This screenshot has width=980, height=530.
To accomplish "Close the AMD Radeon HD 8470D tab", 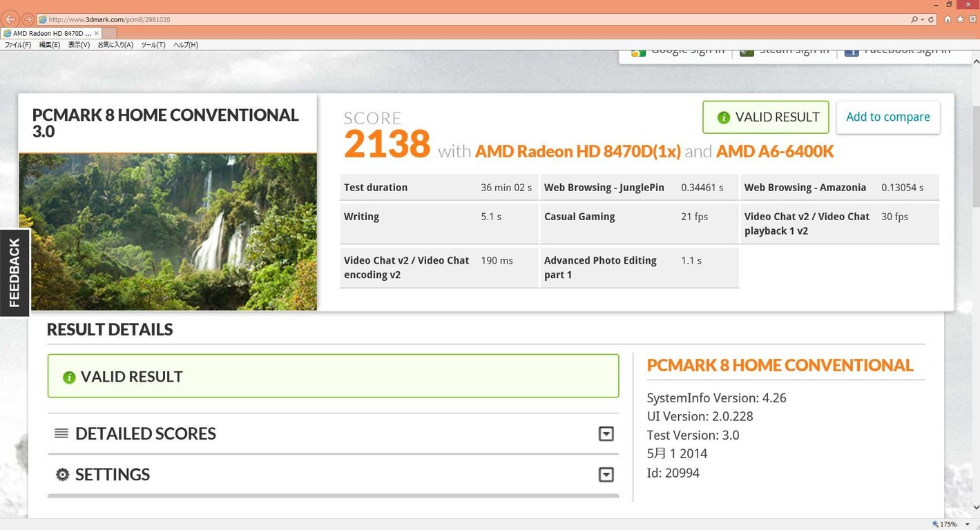I will pos(97,33).
